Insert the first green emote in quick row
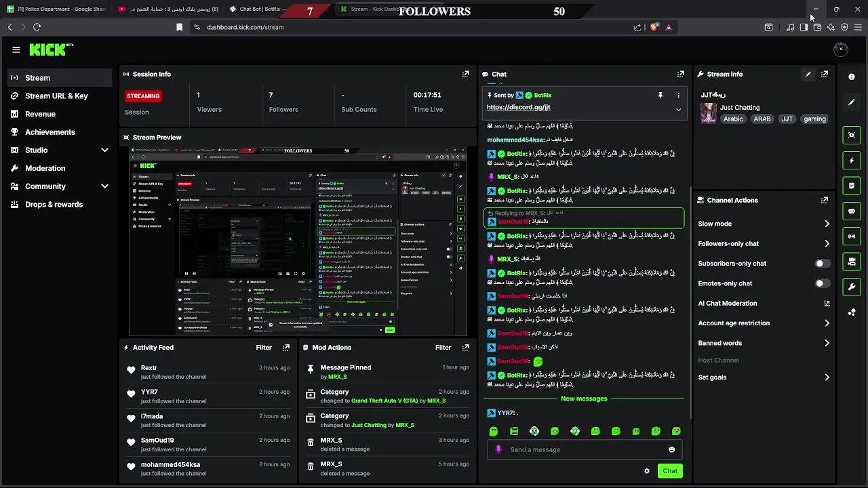 [x=494, y=431]
